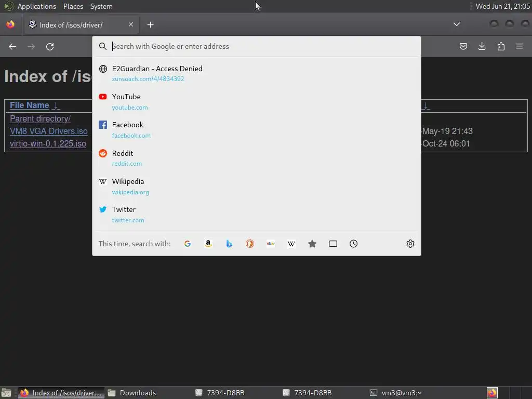Open the Firefox hamburger menu

pyautogui.click(x=520, y=46)
